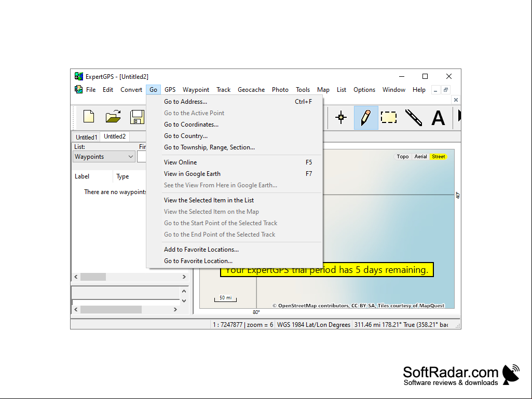
Task: Switch map view to Topo
Action: tap(403, 156)
